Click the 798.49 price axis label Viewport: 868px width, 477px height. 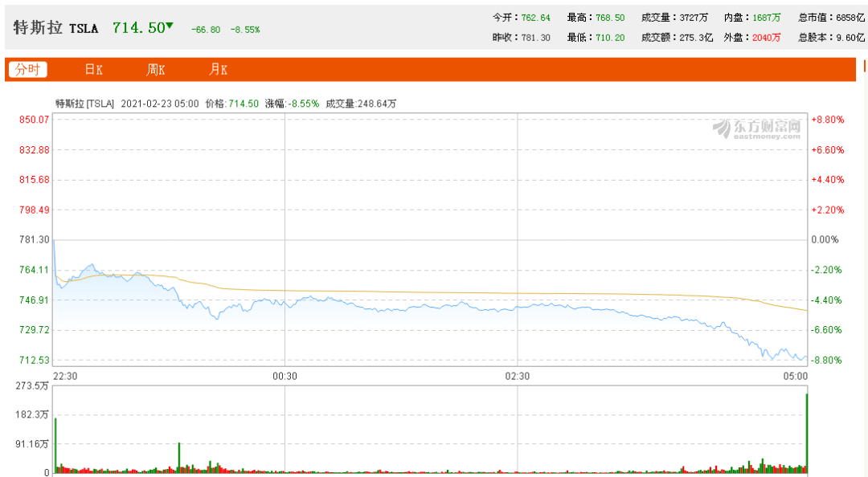coord(35,210)
